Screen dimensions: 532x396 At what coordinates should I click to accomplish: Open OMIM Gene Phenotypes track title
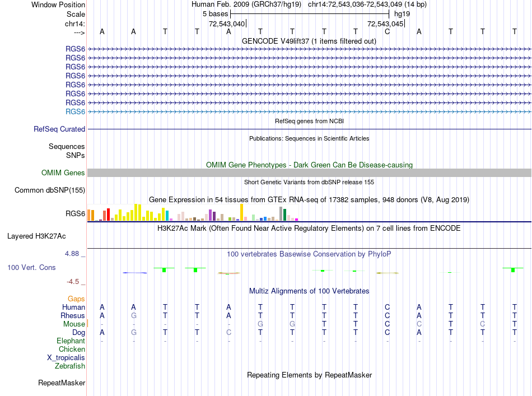(309, 165)
